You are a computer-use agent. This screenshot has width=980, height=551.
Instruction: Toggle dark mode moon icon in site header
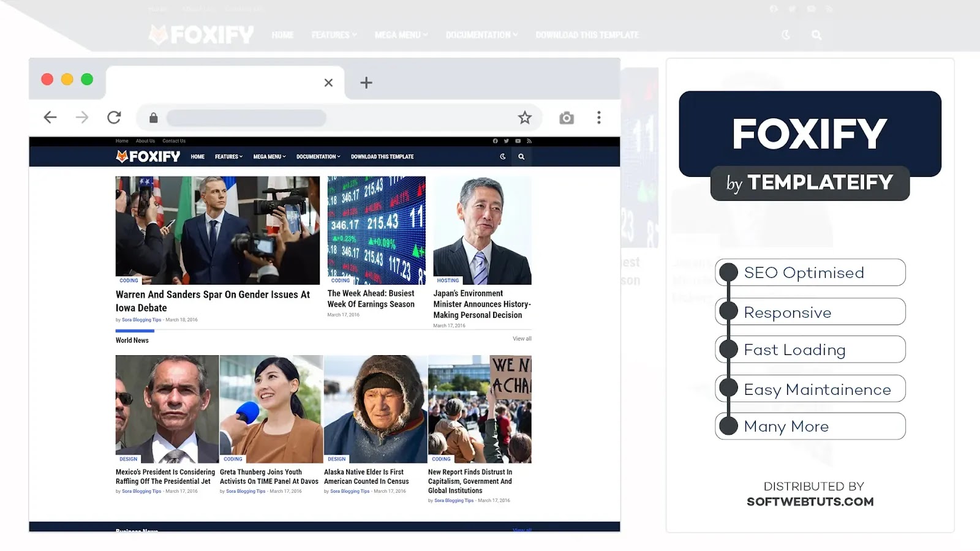pyautogui.click(x=503, y=157)
